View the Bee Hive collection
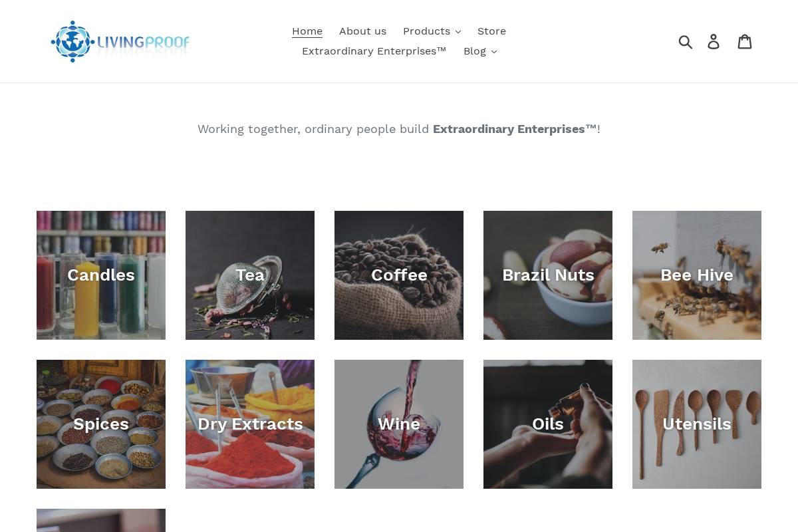Image resolution: width=798 pixels, height=532 pixels. tap(697, 275)
